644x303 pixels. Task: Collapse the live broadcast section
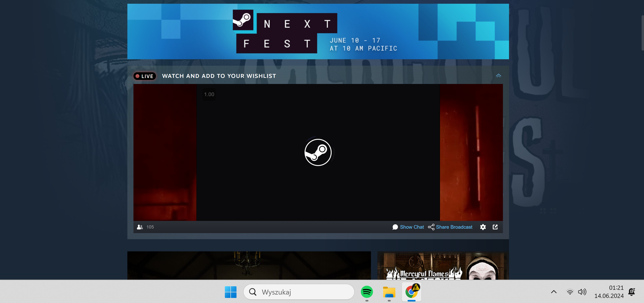coord(498,75)
